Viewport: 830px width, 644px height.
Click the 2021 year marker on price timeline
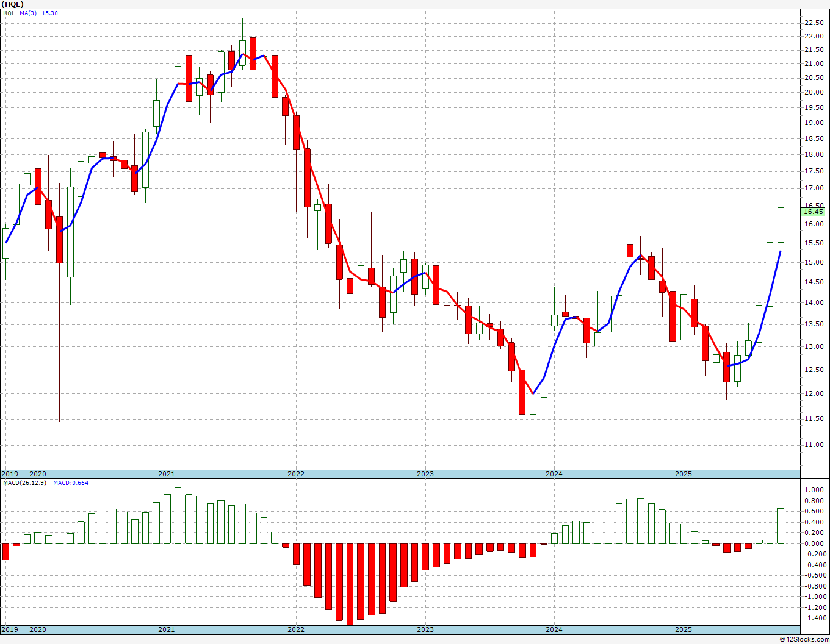click(x=167, y=474)
